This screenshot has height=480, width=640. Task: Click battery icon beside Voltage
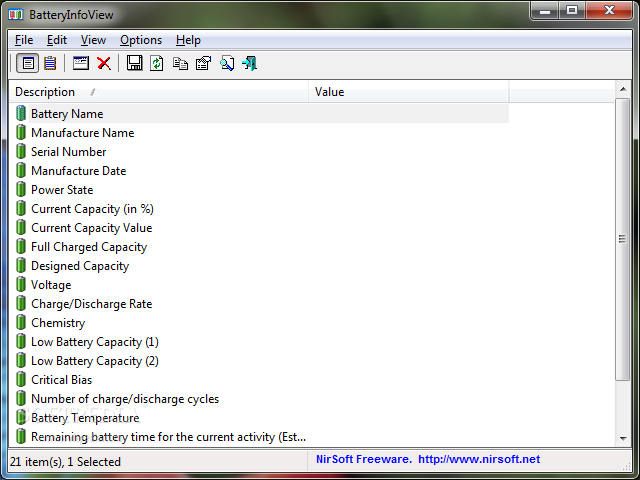21,284
